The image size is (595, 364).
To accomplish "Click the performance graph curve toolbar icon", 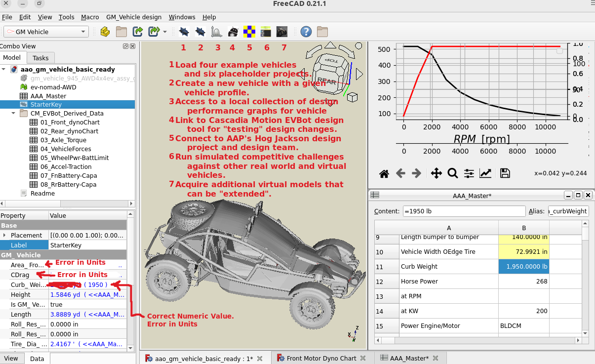I will (216, 32).
